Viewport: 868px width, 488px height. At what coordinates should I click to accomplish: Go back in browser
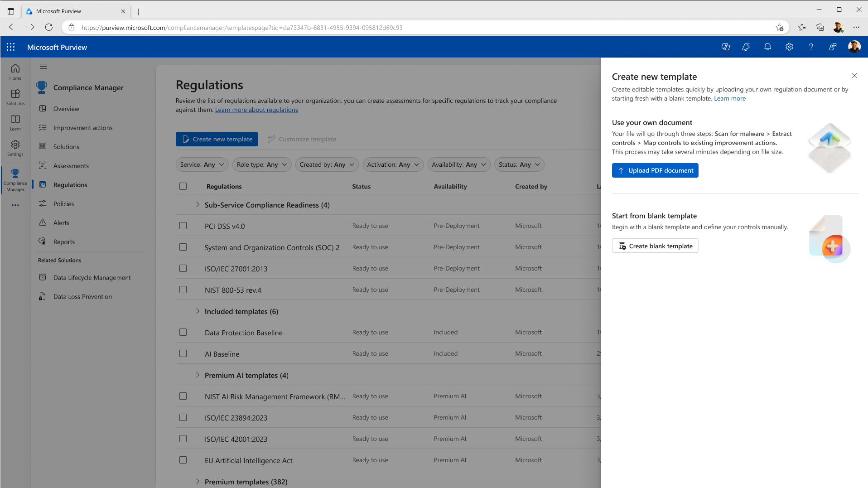pyautogui.click(x=13, y=27)
